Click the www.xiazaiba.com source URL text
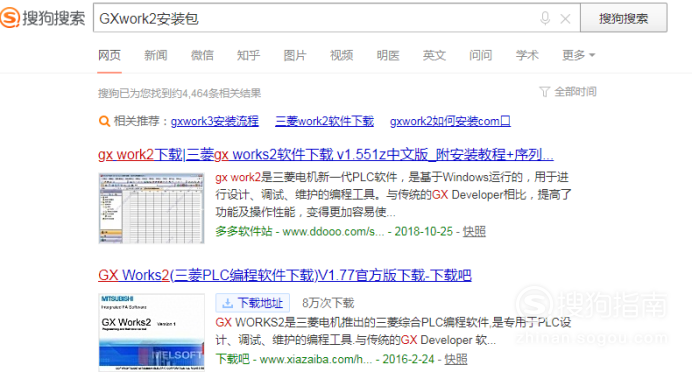692x372 pixels. click(x=316, y=359)
